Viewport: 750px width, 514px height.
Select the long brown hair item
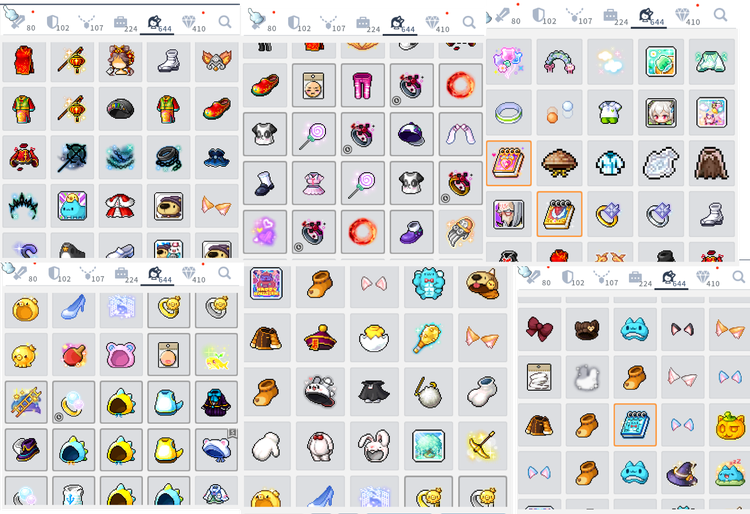click(x=711, y=163)
